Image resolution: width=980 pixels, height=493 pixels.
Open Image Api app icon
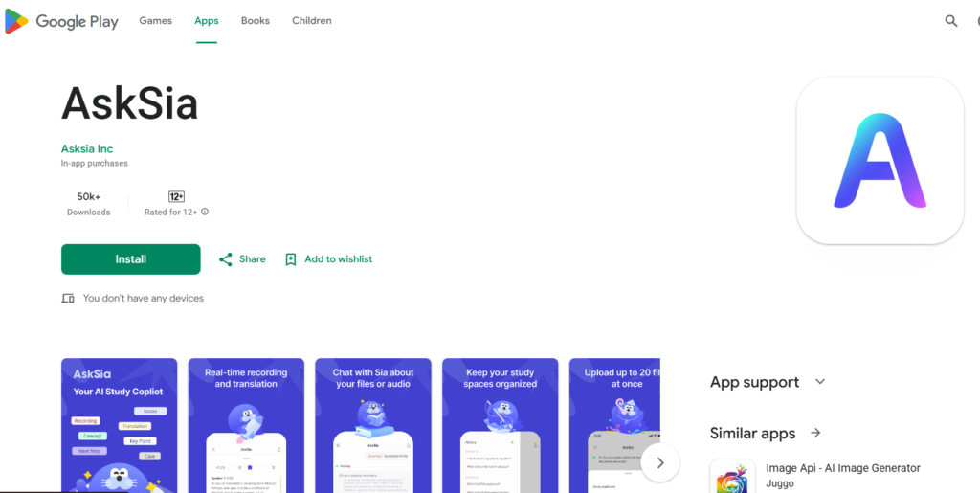click(732, 476)
